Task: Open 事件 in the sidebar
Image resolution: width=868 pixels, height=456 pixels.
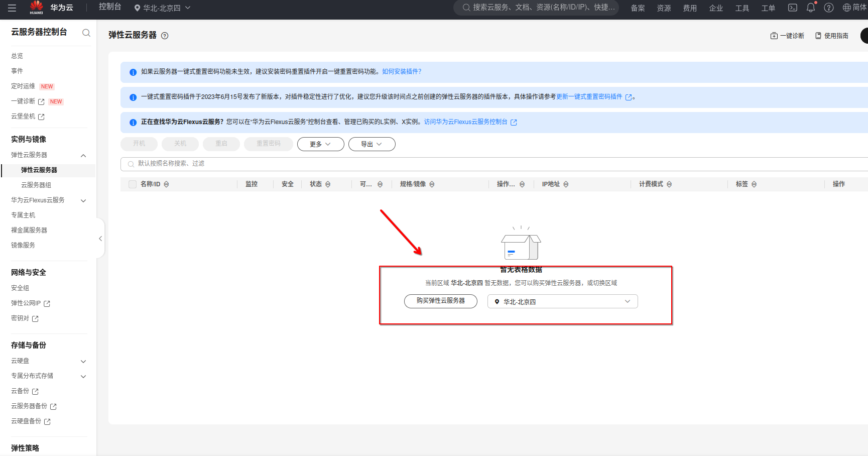Action: 17,71
